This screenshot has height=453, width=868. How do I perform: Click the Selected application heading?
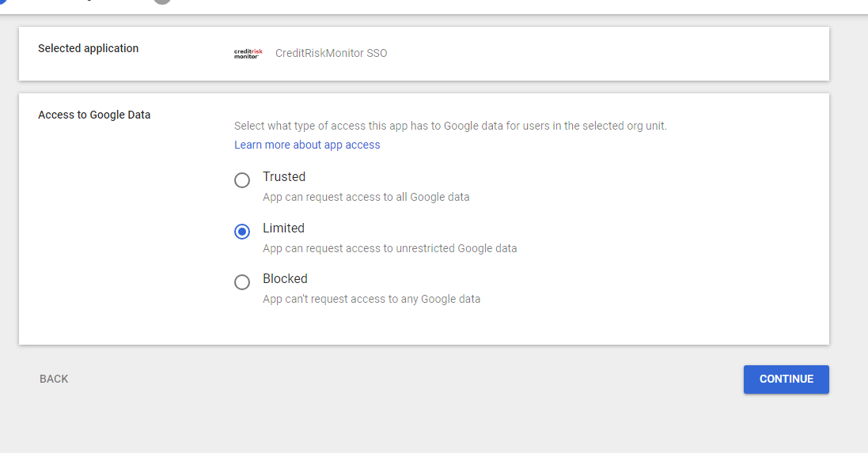88,48
